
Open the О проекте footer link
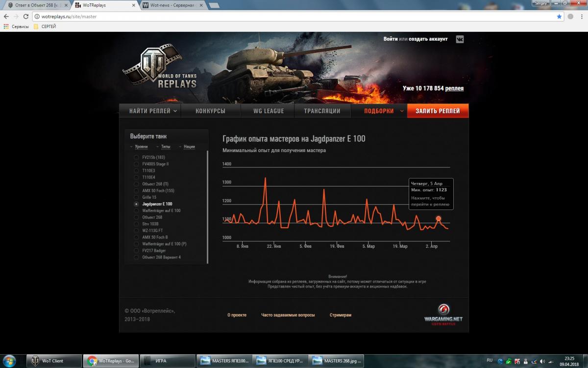(237, 315)
